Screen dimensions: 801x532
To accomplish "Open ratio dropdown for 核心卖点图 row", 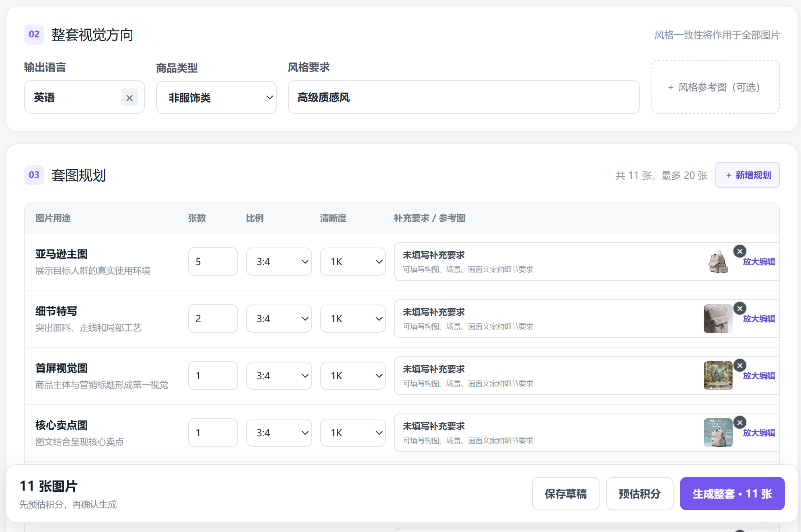I will pyautogui.click(x=279, y=433).
